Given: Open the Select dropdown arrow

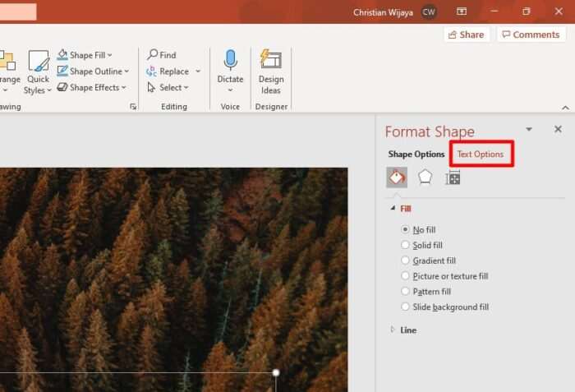Looking at the screenshot, I should tap(186, 87).
